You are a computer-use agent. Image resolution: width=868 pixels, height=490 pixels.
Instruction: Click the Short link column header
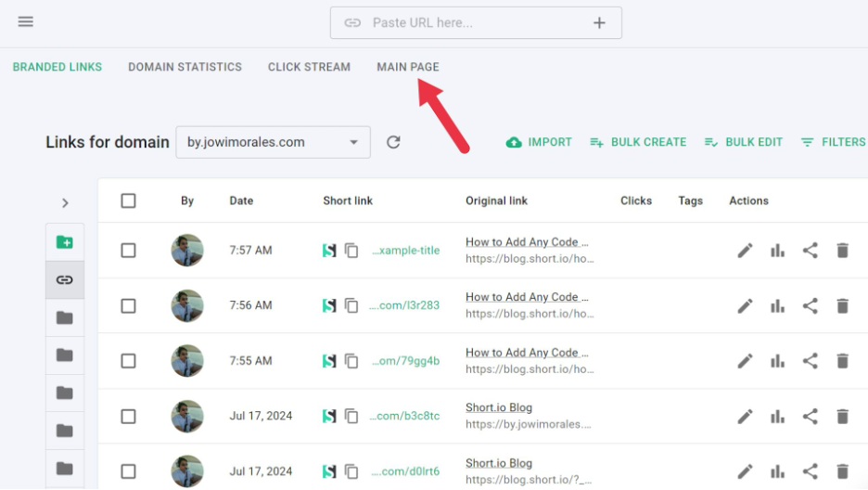tap(348, 201)
